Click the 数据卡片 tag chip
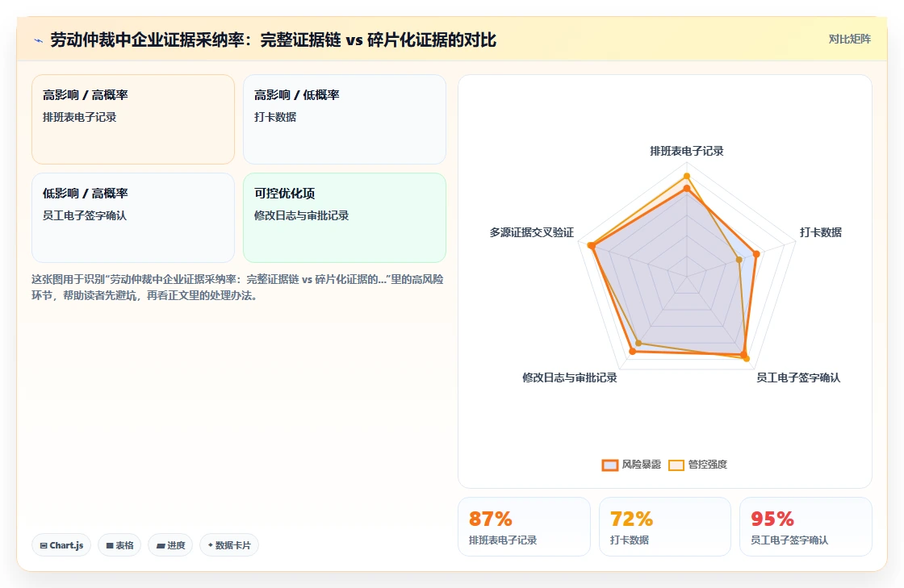This screenshot has height=588, width=904. click(x=229, y=545)
